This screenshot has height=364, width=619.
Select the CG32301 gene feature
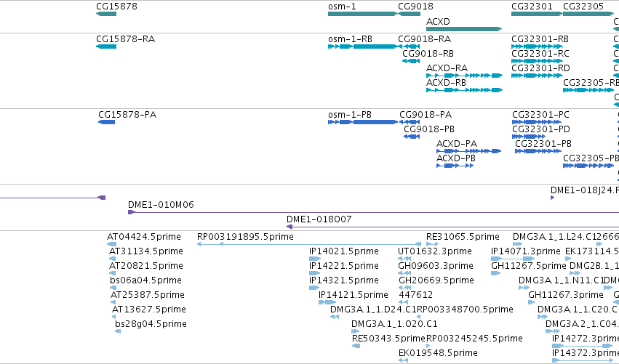pyautogui.click(x=537, y=14)
